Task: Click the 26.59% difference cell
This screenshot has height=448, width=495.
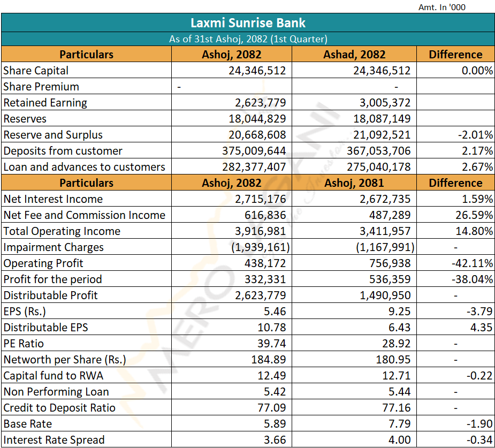Action: point(474,215)
